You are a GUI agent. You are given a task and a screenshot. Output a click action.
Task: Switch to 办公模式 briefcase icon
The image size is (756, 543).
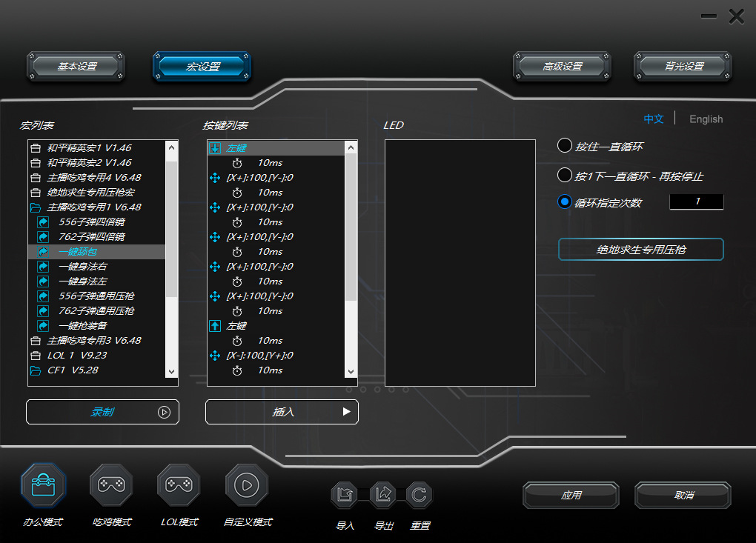point(44,485)
